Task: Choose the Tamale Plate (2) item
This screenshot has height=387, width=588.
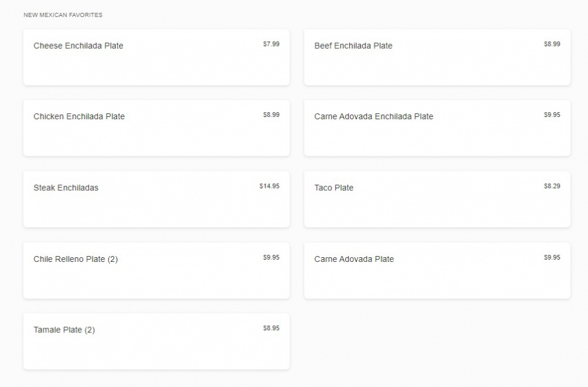Action: pos(156,342)
